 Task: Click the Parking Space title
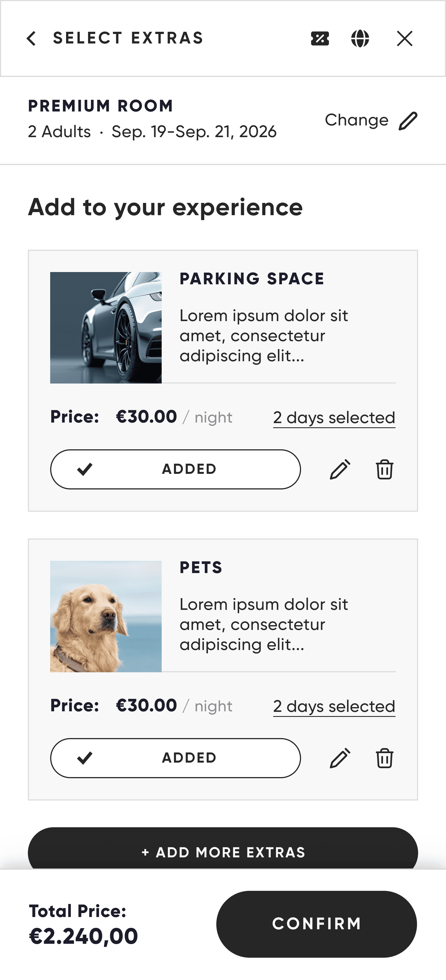252,279
